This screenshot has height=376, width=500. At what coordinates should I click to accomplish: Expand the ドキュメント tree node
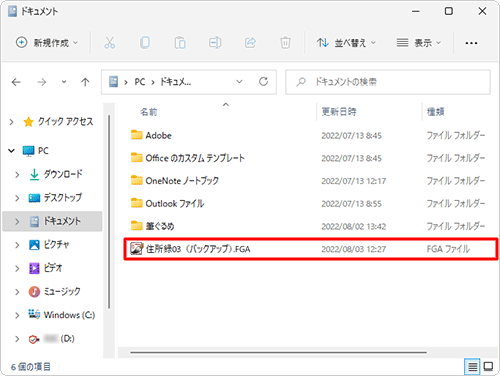[x=17, y=222]
